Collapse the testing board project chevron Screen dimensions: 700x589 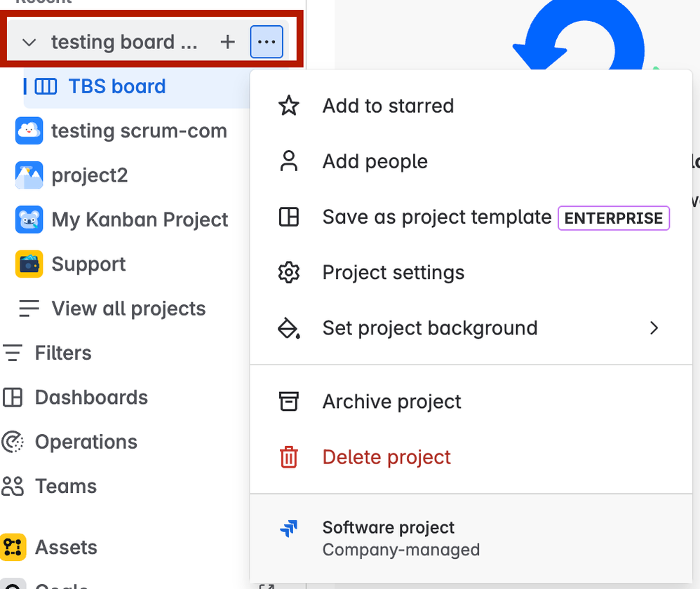click(29, 42)
